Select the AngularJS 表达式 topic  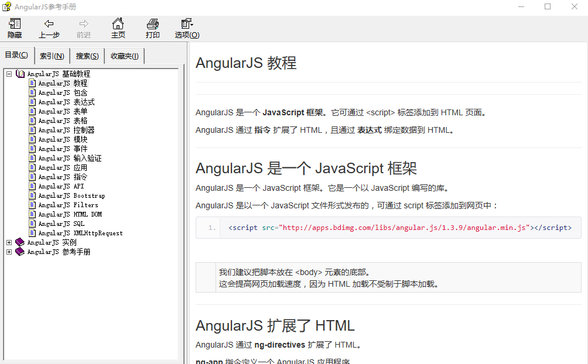[x=66, y=101]
